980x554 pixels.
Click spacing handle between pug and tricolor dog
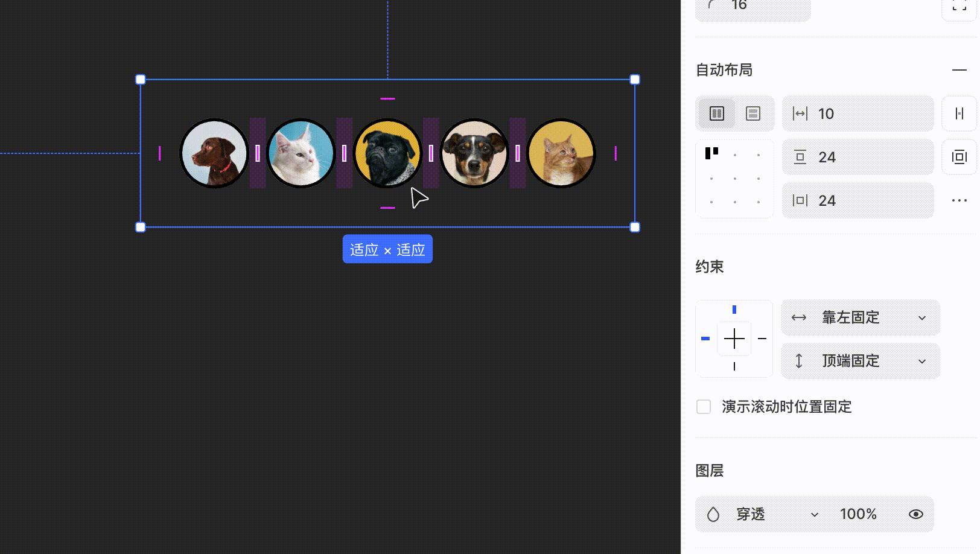point(431,153)
